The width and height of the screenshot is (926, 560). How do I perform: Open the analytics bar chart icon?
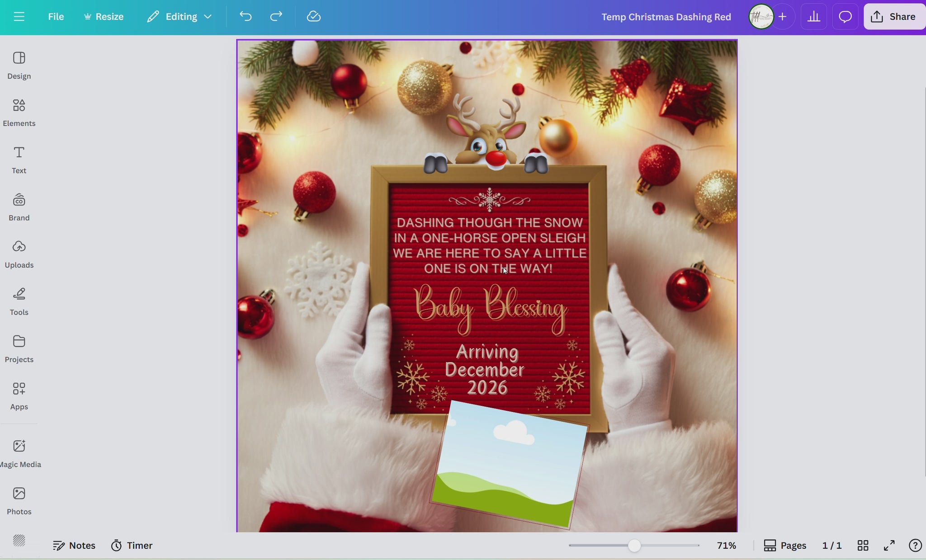813,17
